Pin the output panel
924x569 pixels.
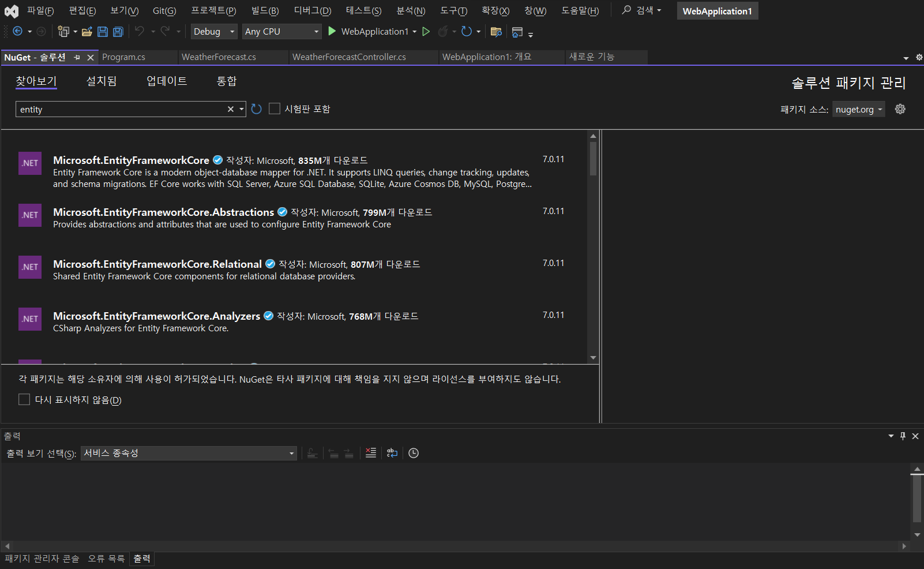click(x=903, y=436)
